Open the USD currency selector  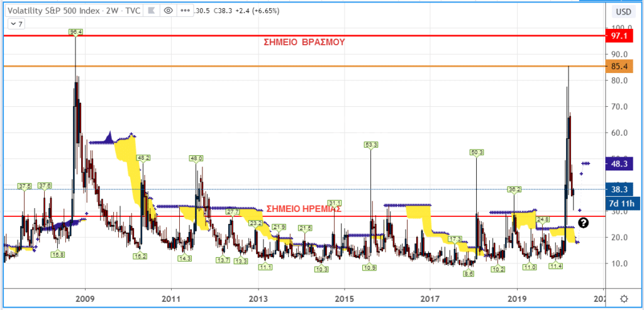[x=623, y=12]
